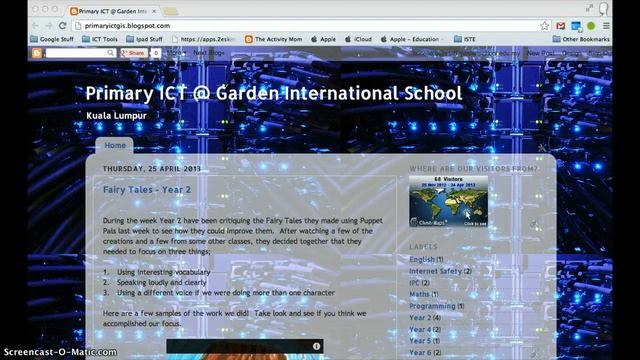Open the Maths label
This screenshot has width=640, height=360.
click(x=419, y=294)
